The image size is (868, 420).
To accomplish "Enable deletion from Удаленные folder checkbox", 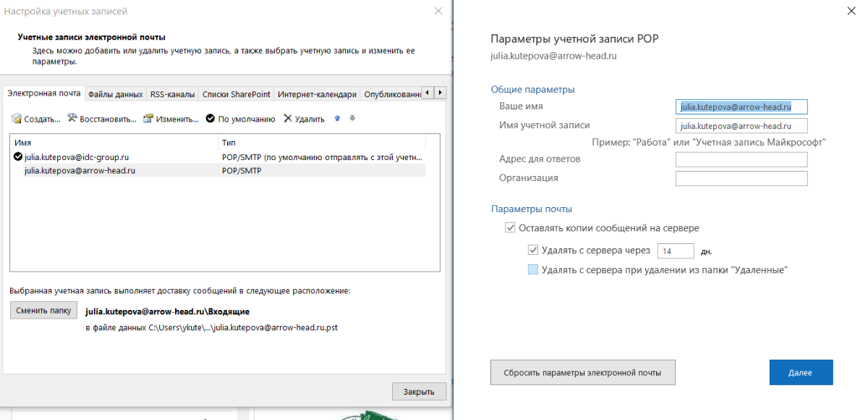I will (x=533, y=270).
